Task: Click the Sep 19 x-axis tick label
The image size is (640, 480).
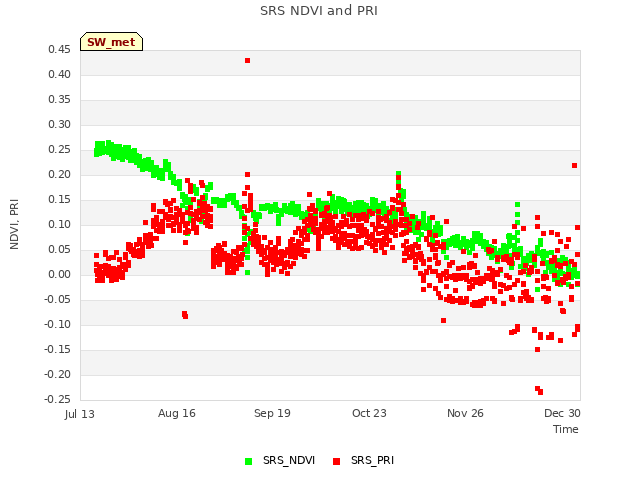Action: 272,413
